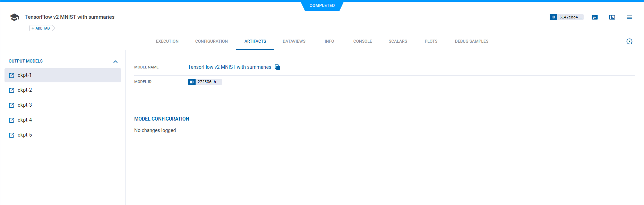The width and height of the screenshot is (644, 205).
Task: Click the auto-refresh icon
Action: pos(629,41)
